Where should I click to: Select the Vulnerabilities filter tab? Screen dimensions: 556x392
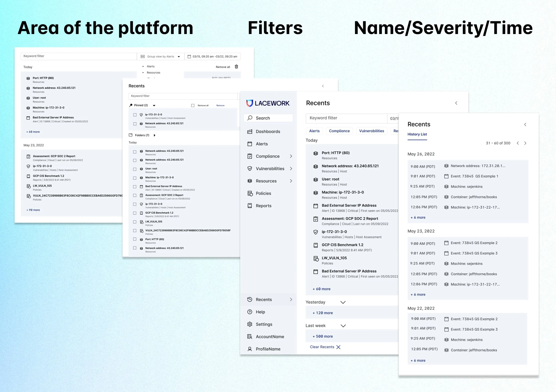tap(371, 131)
